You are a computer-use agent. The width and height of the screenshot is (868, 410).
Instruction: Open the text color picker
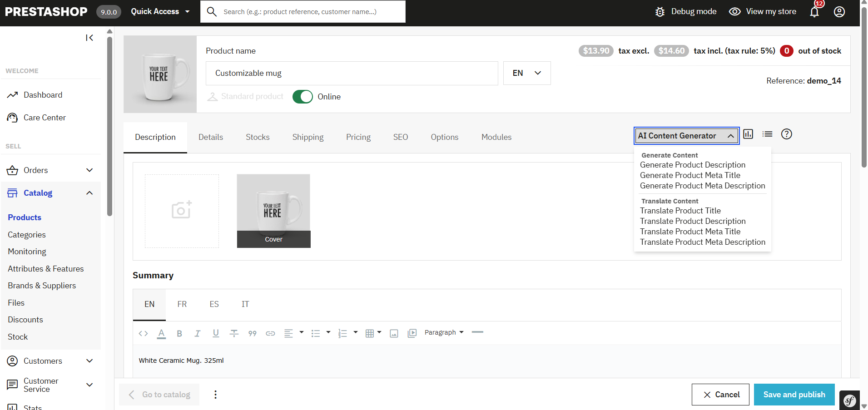(x=161, y=333)
